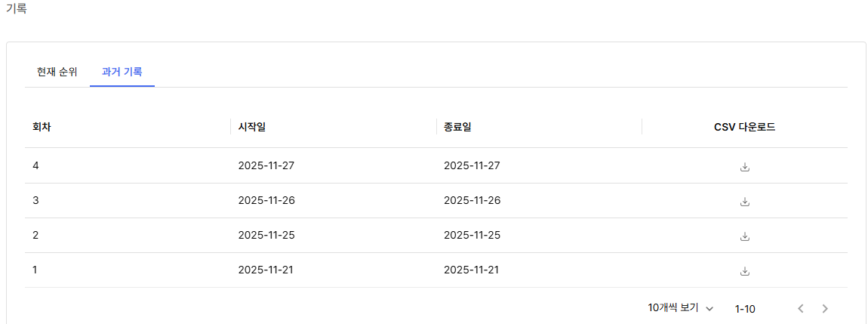Click the 종료일 column header

(x=457, y=127)
